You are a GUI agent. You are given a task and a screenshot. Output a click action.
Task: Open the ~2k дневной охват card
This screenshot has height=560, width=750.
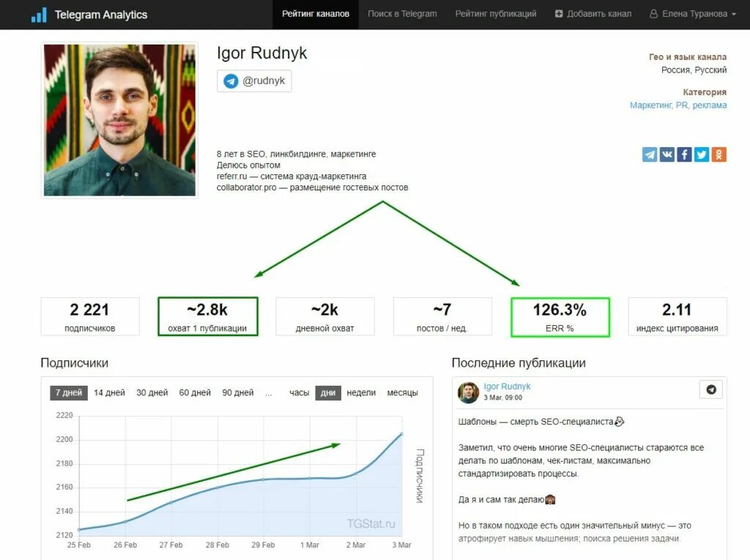[x=324, y=316]
